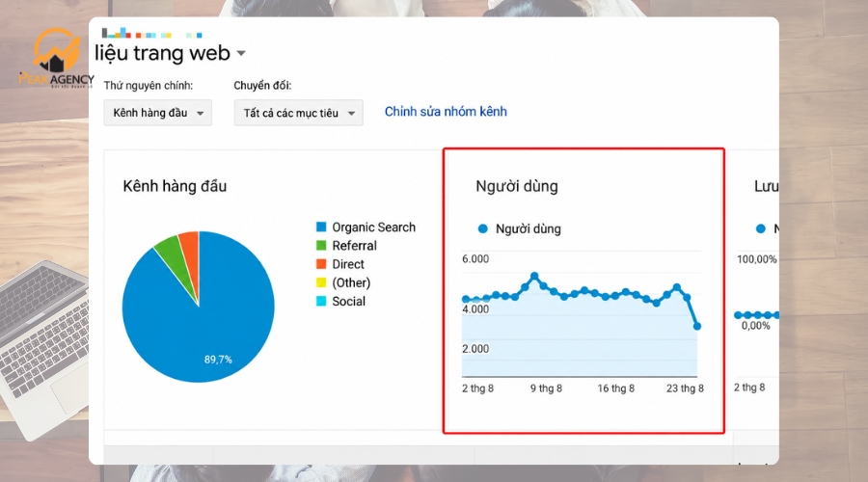Click the yellow (Other) legend swatch
The image size is (868, 482).
coord(321,282)
